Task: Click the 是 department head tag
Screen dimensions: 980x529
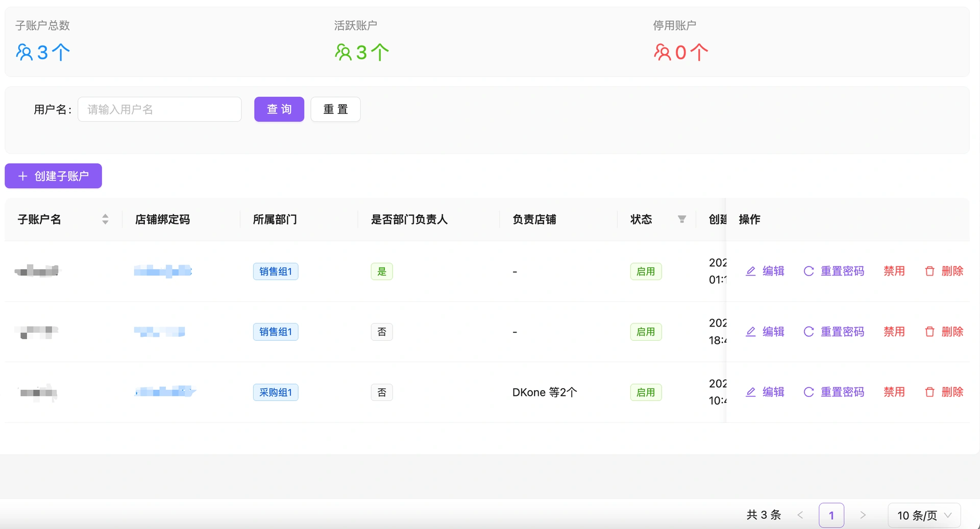Action: [382, 271]
